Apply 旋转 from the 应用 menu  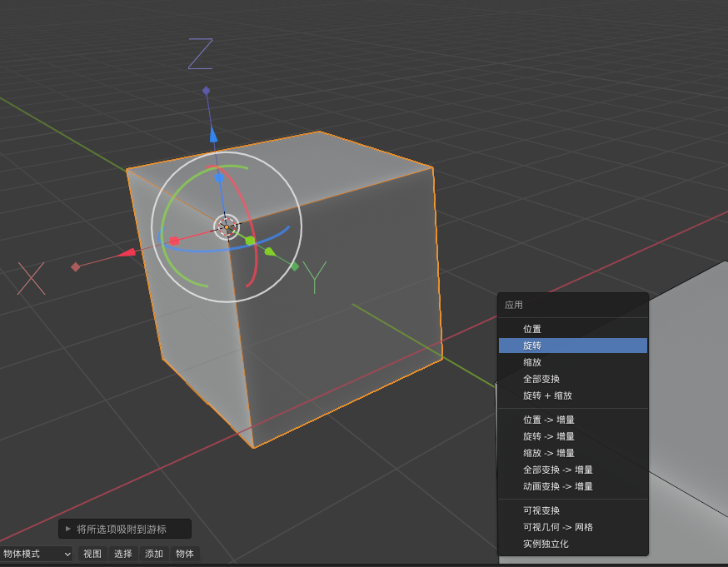[x=572, y=345]
